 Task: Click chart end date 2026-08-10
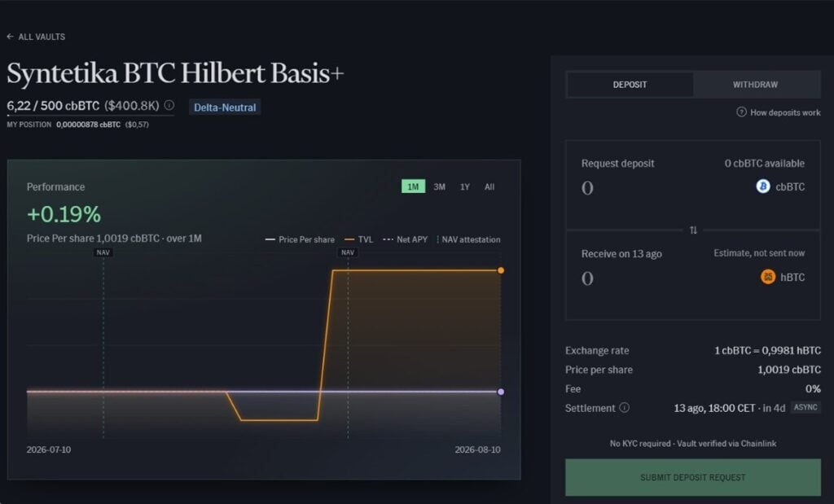[477, 449]
